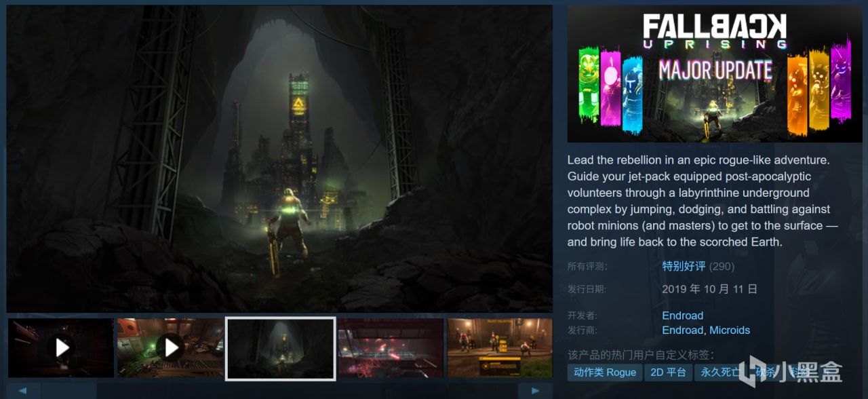Click the 2D 平台 tag

pos(669,372)
